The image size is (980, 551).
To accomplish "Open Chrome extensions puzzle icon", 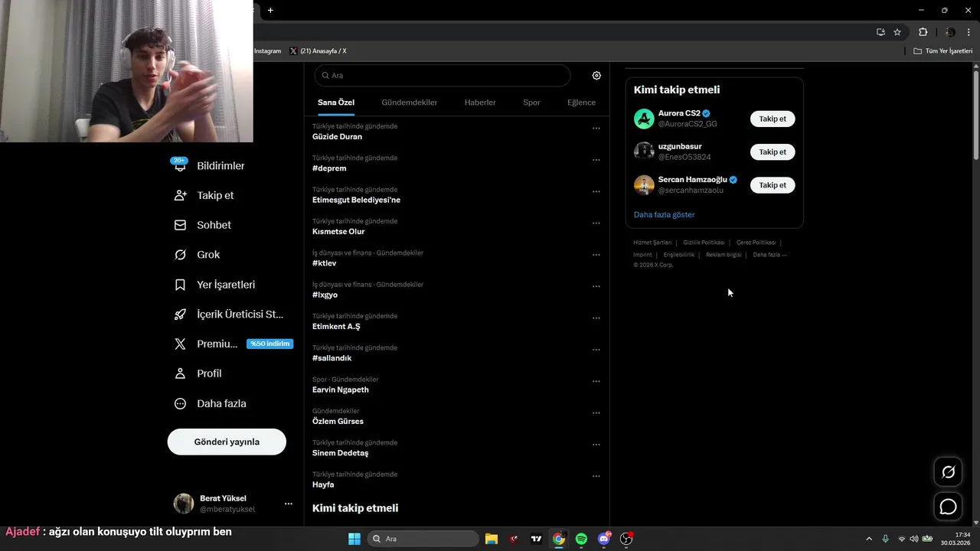I will [x=923, y=32].
